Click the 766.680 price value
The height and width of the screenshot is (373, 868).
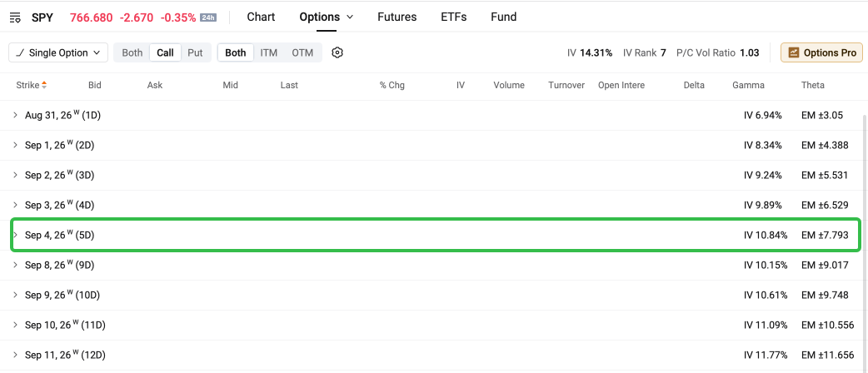(92, 17)
